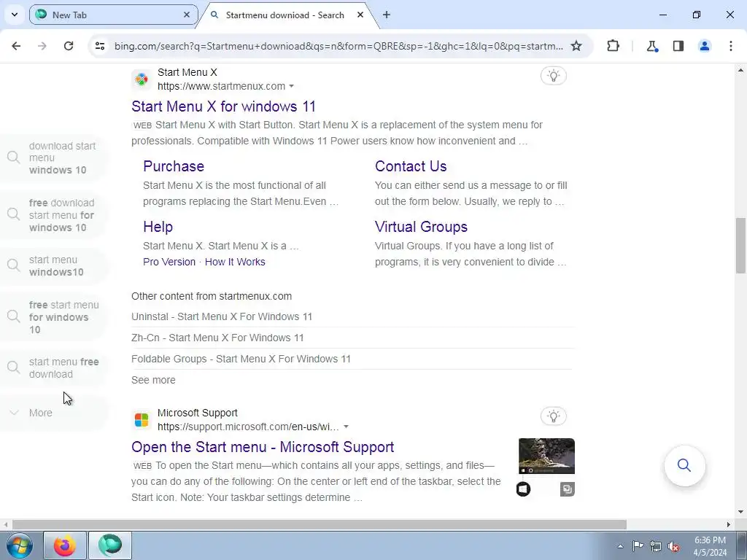Expand the startmenux.com URL dropdown arrow
The image size is (747, 560).
292,86
